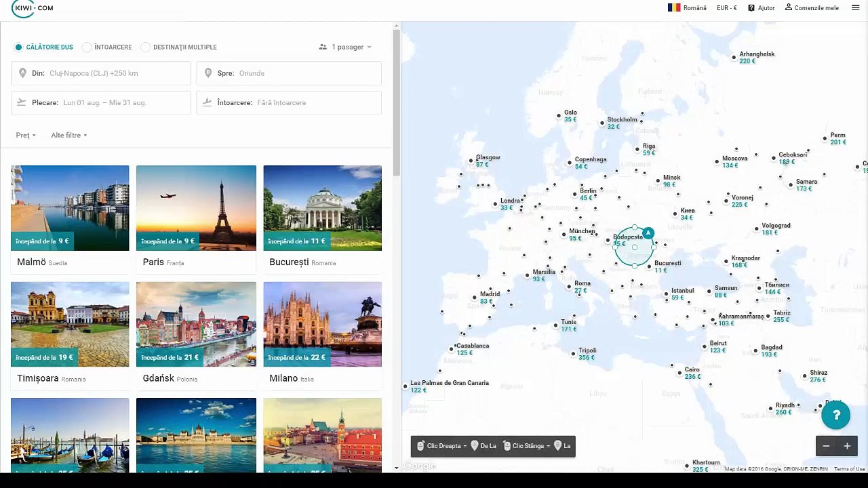868x488 pixels.
Task: Open the Malmö destination card
Action: pos(70,219)
